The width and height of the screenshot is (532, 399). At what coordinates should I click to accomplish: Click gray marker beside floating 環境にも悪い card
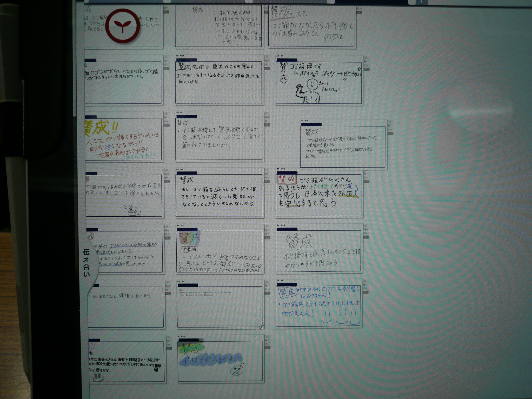click(x=390, y=133)
